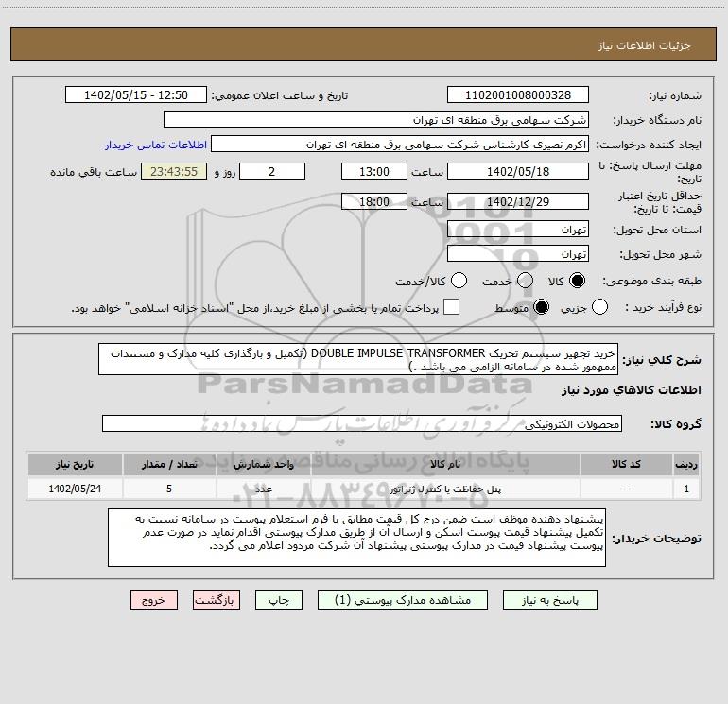Click the delivery city field تهران

point(518,253)
